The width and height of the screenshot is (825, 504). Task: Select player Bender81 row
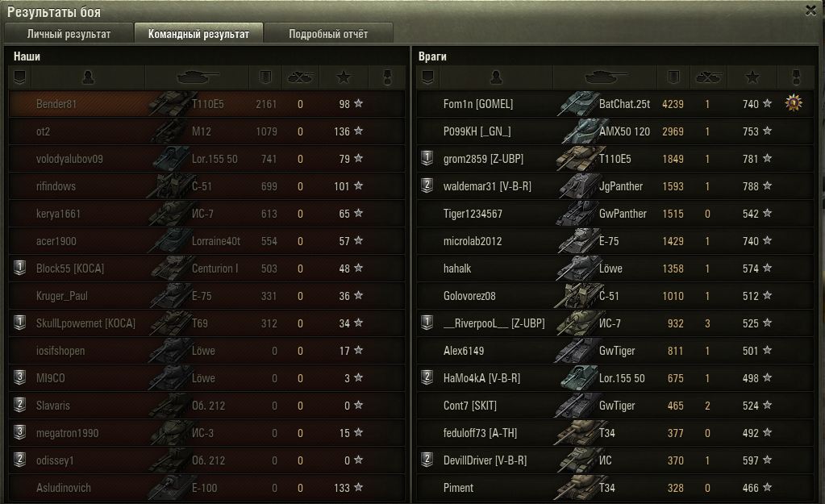(x=206, y=104)
